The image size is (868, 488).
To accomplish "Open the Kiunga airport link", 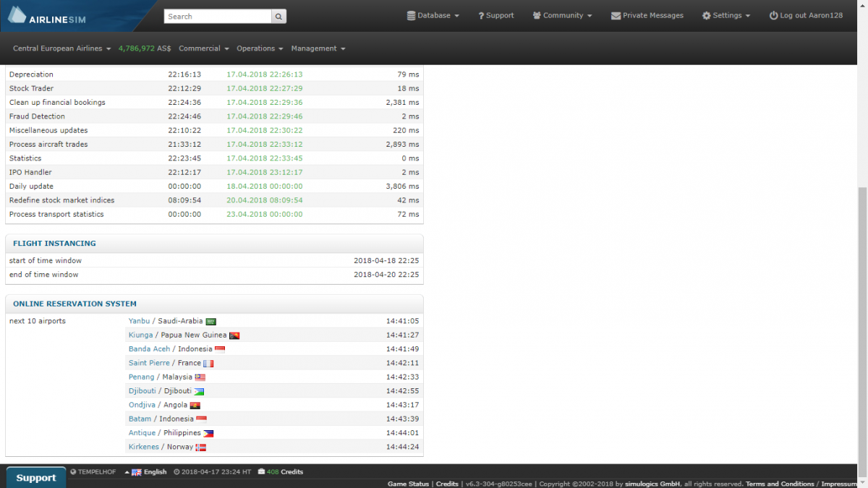I will (x=141, y=335).
